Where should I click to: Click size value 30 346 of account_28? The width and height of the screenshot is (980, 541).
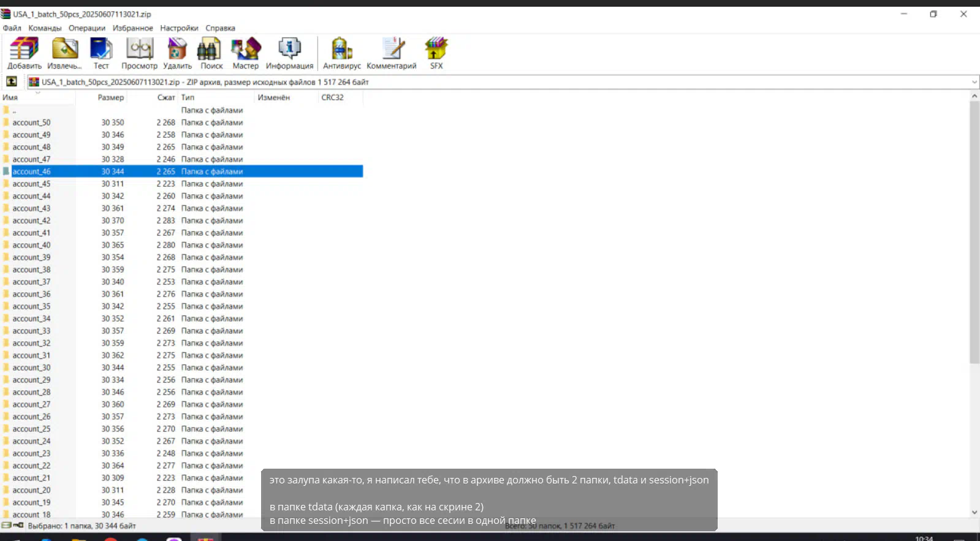[x=113, y=392]
